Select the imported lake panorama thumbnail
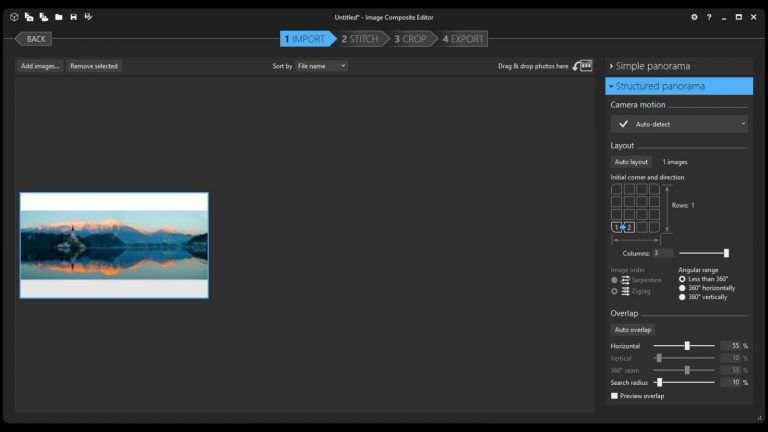768x432 pixels. coord(114,245)
